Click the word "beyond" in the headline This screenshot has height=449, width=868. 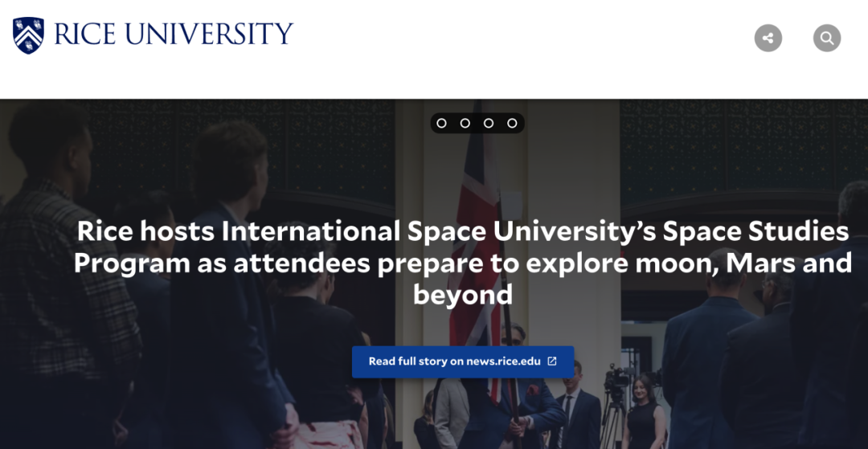click(463, 295)
